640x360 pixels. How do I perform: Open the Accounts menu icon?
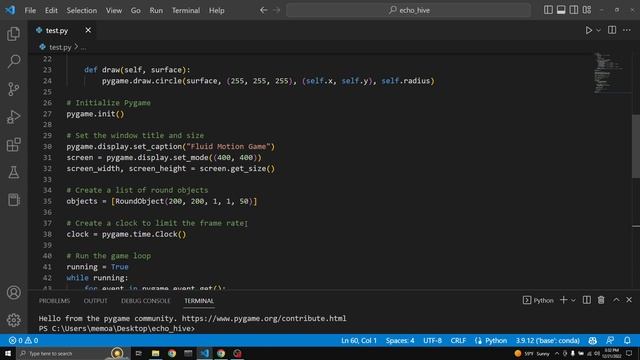click(13, 292)
